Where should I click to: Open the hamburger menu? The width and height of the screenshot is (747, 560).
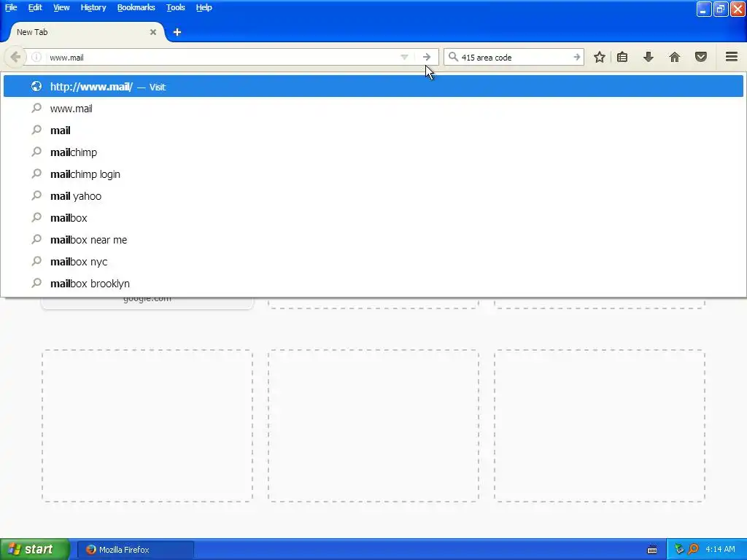[732, 57]
